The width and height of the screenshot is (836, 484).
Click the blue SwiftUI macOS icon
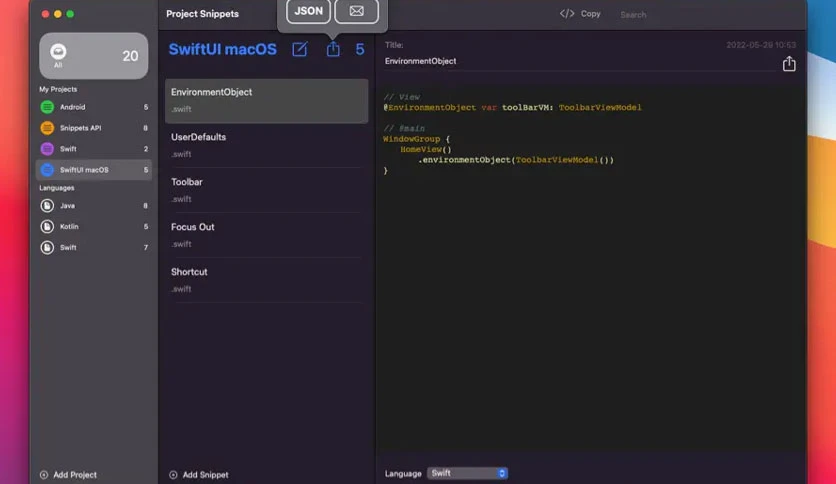tap(47, 170)
